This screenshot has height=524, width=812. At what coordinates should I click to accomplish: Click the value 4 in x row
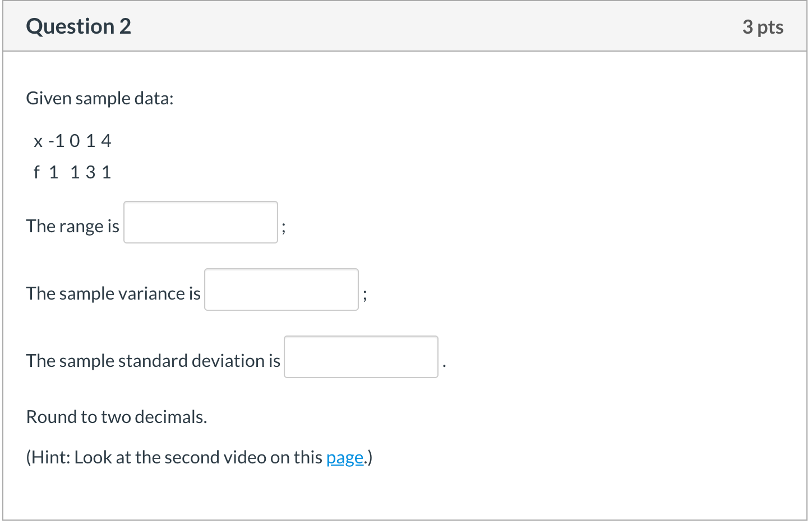point(106,141)
